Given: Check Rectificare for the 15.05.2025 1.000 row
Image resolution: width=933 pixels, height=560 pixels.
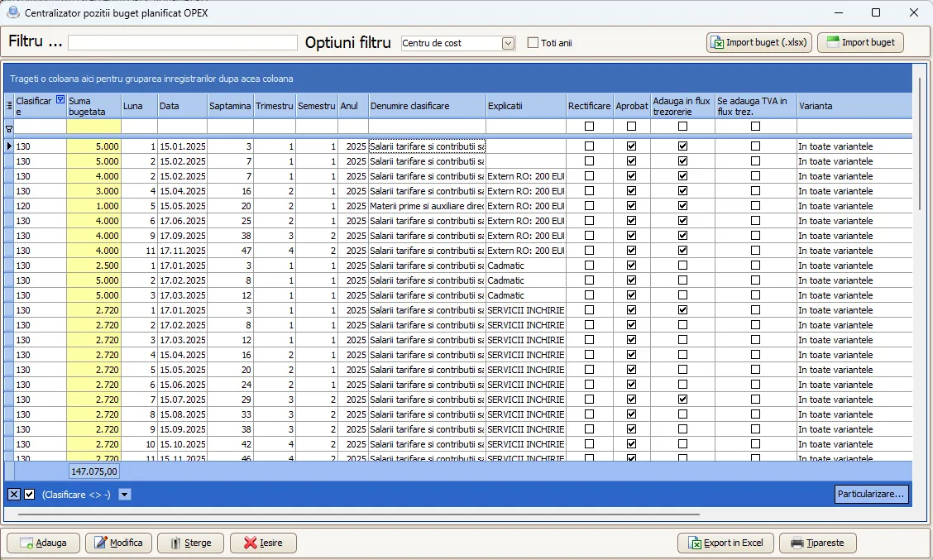Looking at the screenshot, I should (x=590, y=205).
